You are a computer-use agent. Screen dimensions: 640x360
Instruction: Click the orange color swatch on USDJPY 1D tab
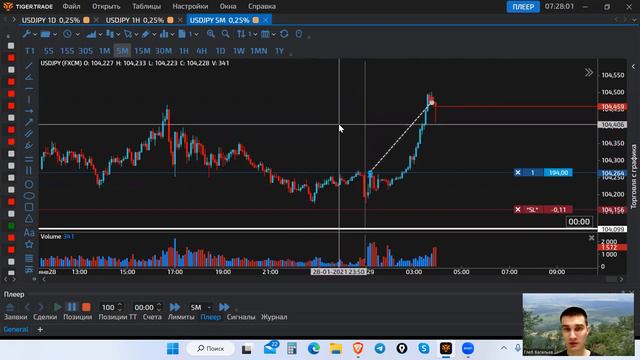click(x=87, y=20)
